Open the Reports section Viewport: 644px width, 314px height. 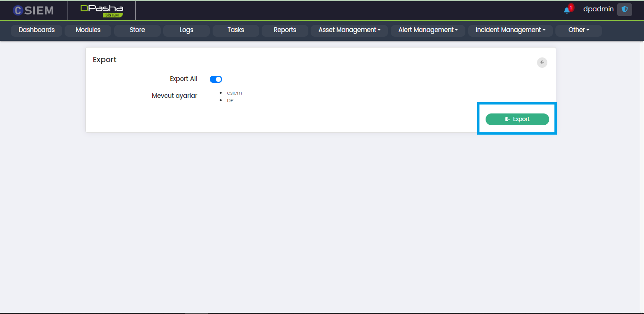click(x=285, y=30)
